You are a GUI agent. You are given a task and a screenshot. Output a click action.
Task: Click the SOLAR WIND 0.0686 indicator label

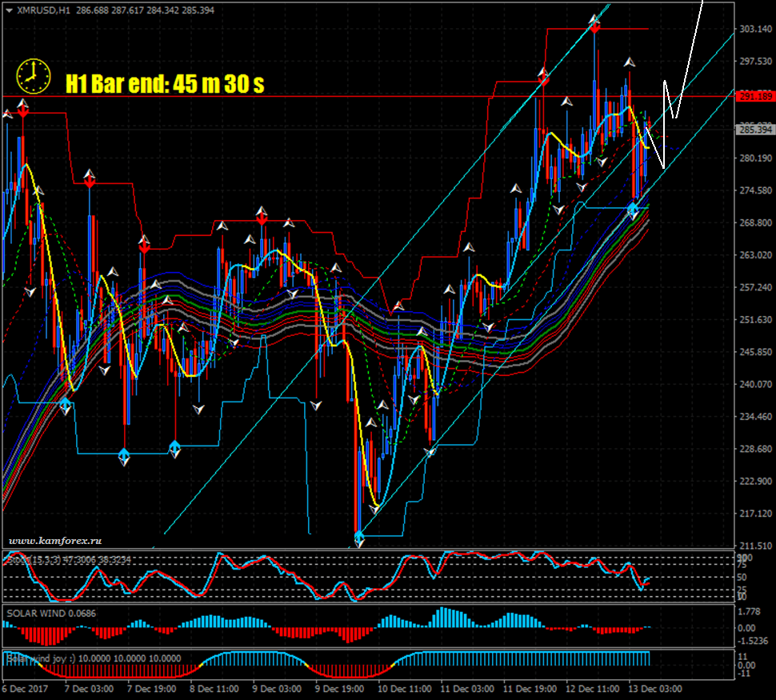point(51,614)
